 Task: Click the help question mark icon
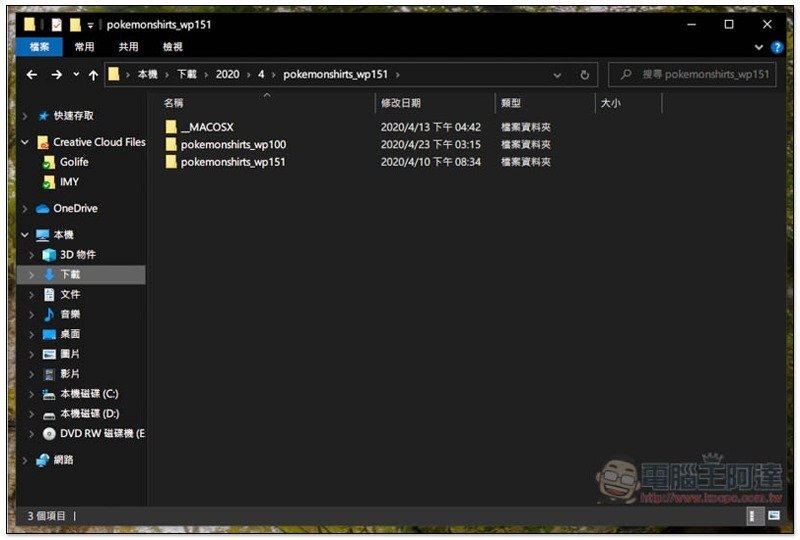click(777, 47)
